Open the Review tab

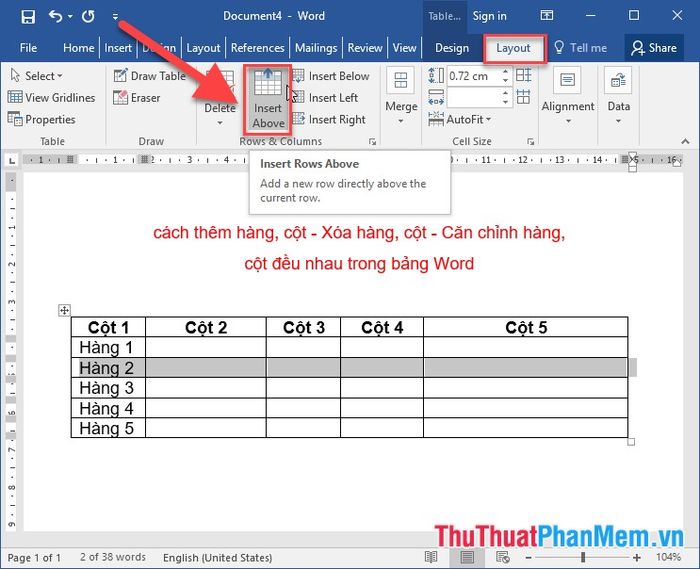coord(365,48)
